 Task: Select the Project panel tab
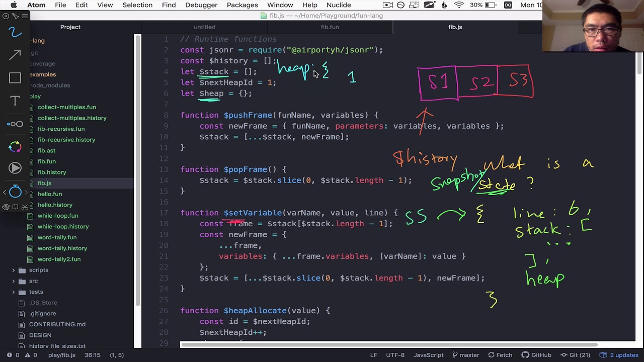(x=70, y=27)
